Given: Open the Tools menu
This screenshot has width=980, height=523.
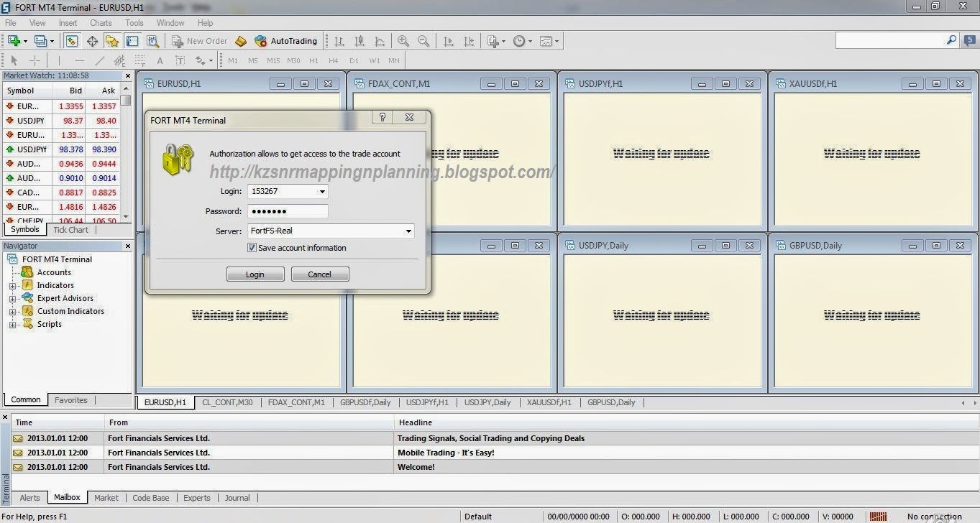Looking at the screenshot, I should pos(134,23).
